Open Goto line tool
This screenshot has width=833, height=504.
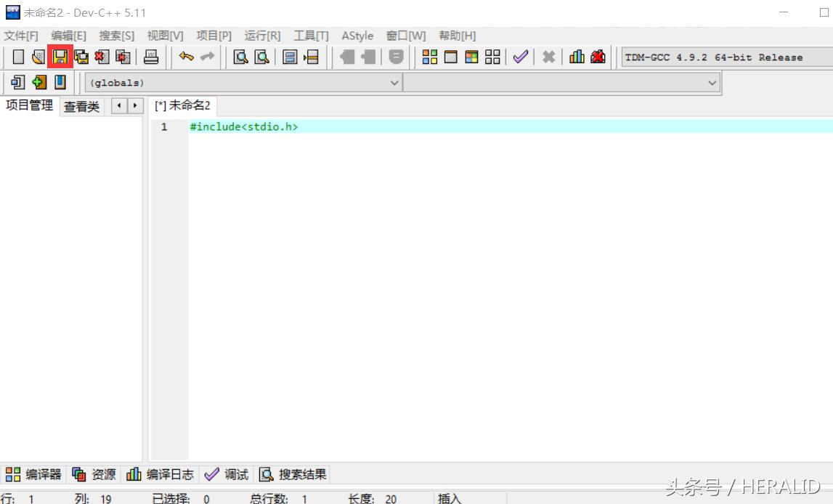pyautogui.click(x=312, y=57)
